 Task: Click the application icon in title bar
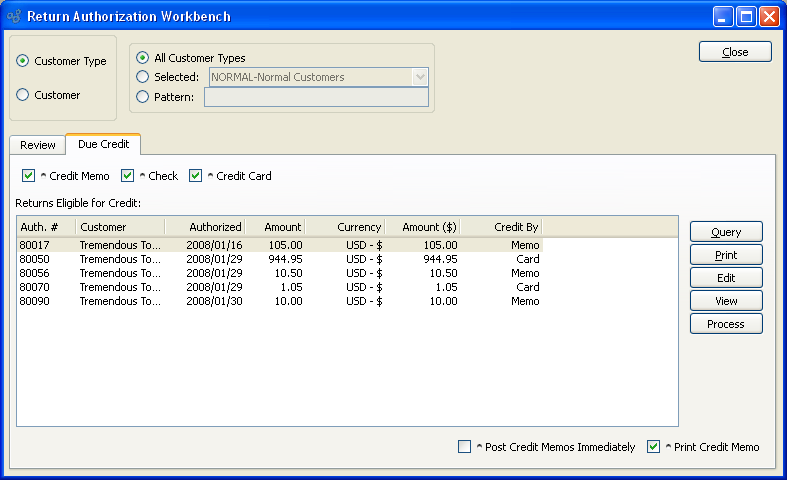pyautogui.click(x=13, y=17)
